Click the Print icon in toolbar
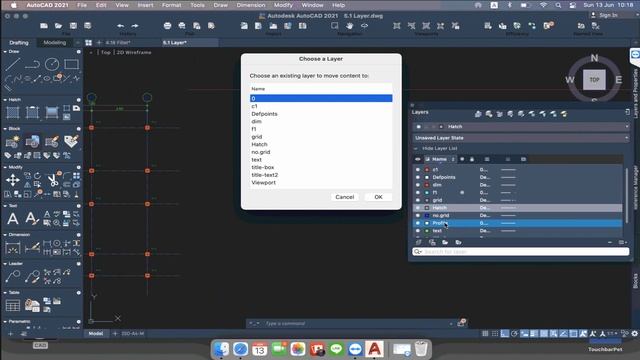Screen dimensions: 640x360 [x=167, y=26]
